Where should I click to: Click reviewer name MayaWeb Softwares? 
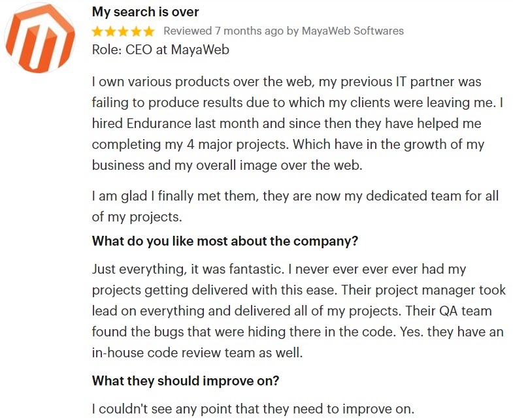tap(352, 31)
